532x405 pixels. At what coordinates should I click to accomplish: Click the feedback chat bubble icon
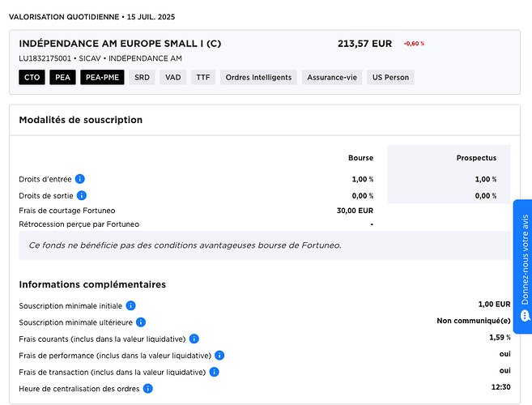coord(526,316)
